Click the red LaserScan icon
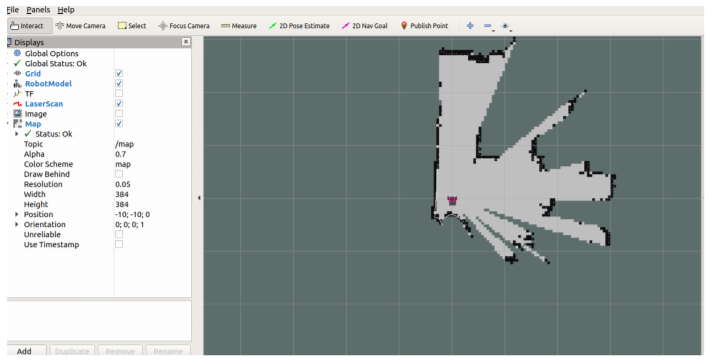 coord(17,103)
